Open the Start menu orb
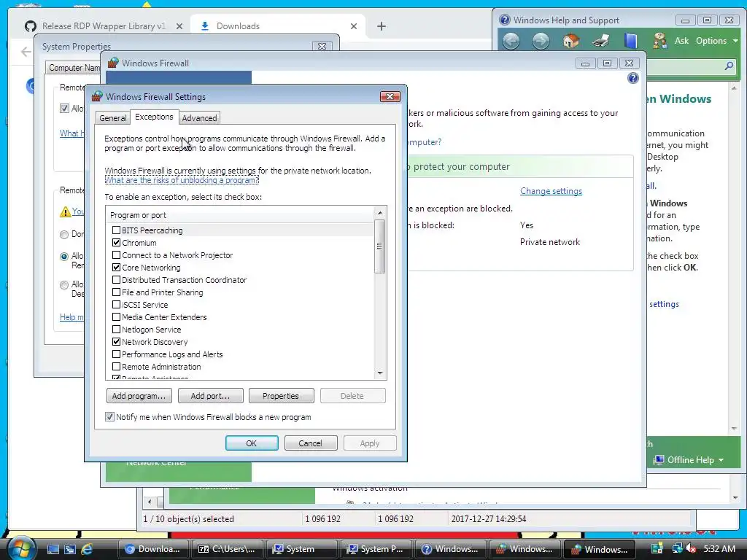 click(20, 548)
